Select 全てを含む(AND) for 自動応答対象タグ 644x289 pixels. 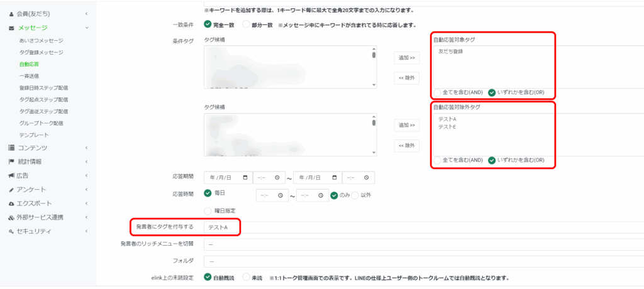coord(438,92)
